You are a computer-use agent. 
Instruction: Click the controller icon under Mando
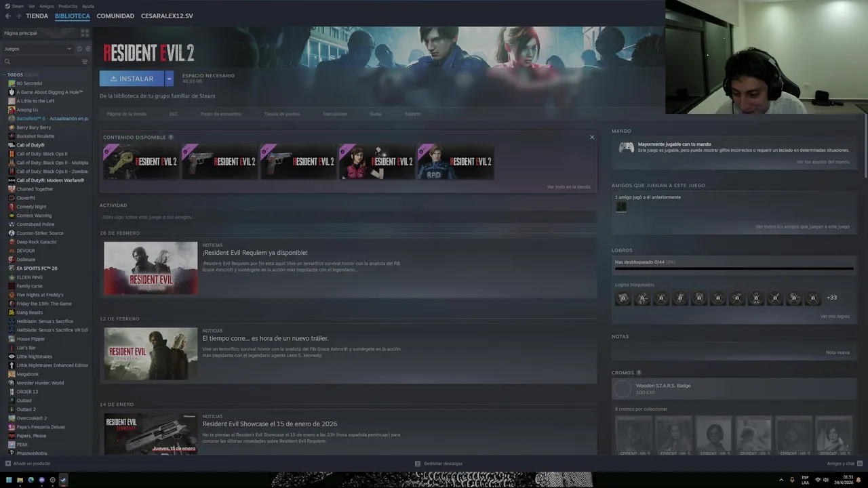pos(626,146)
